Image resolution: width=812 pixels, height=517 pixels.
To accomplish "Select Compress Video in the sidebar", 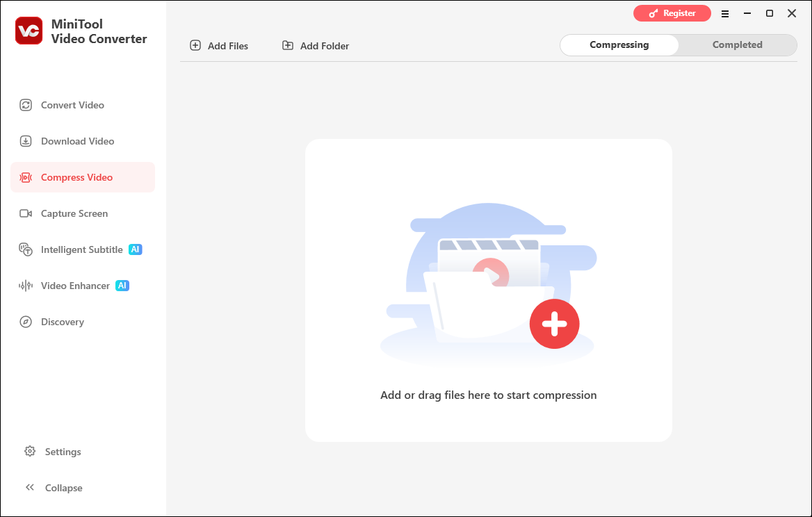I will [x=83, y=177].
